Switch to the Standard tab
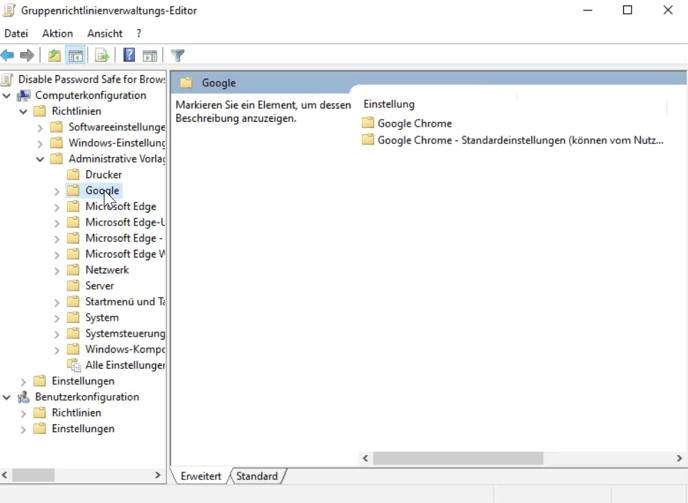Screen dimensions: 688x503 [x=257, y=476]
